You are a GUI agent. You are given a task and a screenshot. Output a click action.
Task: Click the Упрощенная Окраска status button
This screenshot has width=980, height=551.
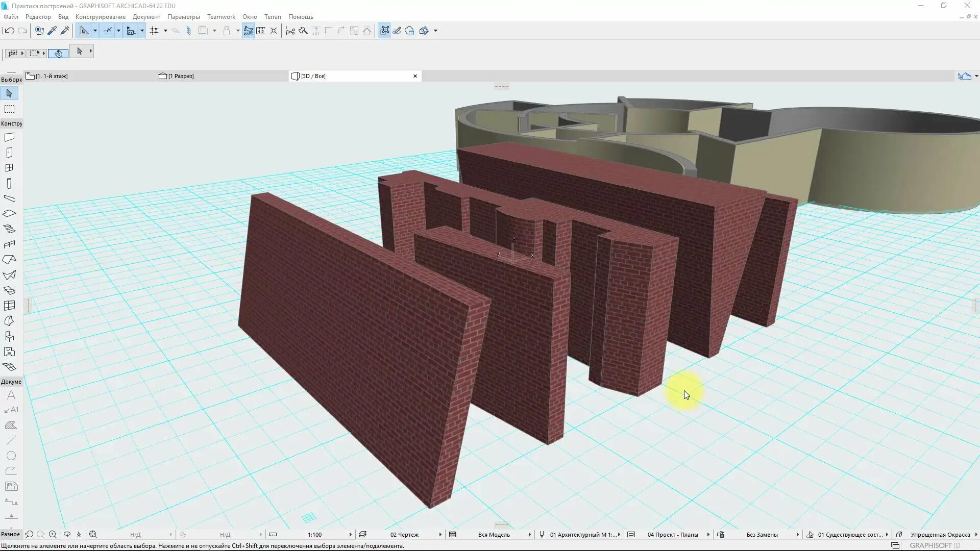(940, 535)
